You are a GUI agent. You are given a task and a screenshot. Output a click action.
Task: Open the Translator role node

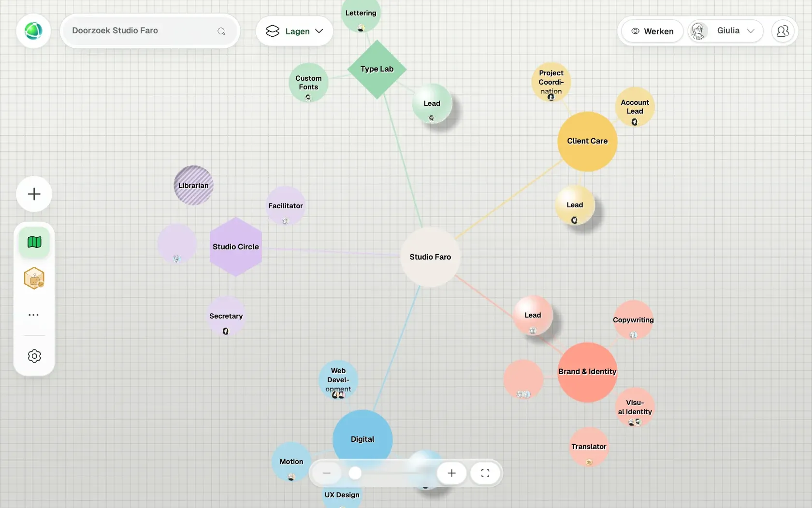click(x=589, y=447)
